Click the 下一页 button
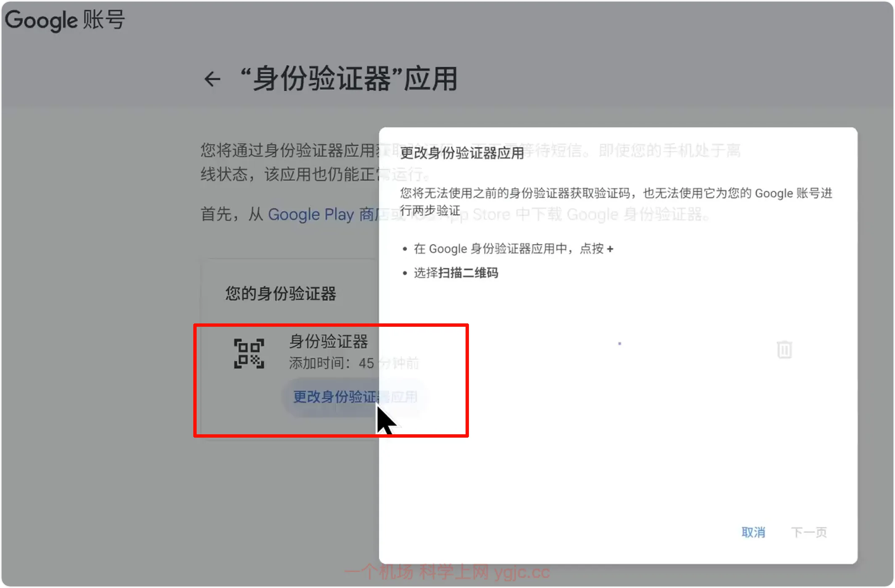Image resolution: width=895 pixels, height=588 pixels. point(809,533)
